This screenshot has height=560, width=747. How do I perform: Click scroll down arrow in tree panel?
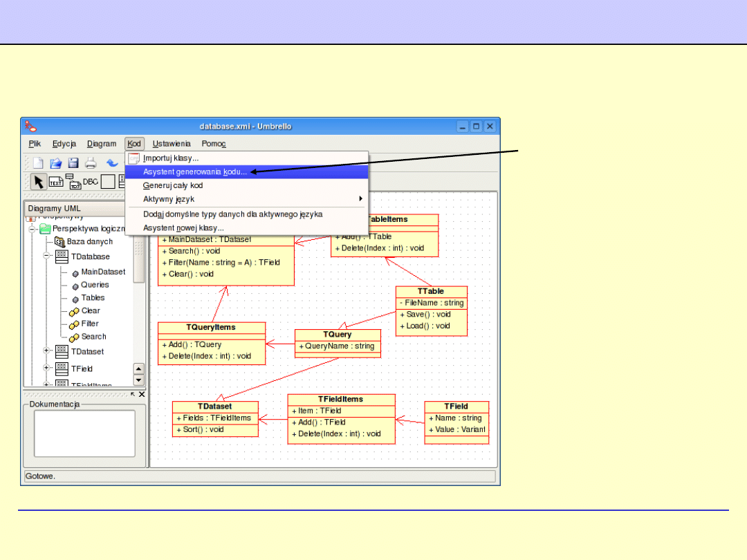tap(138, 380)
